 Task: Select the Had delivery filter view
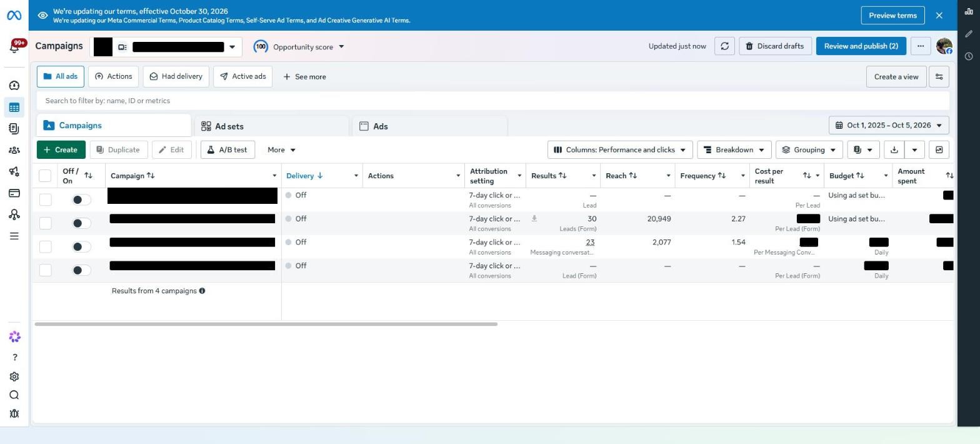point(176,77)
